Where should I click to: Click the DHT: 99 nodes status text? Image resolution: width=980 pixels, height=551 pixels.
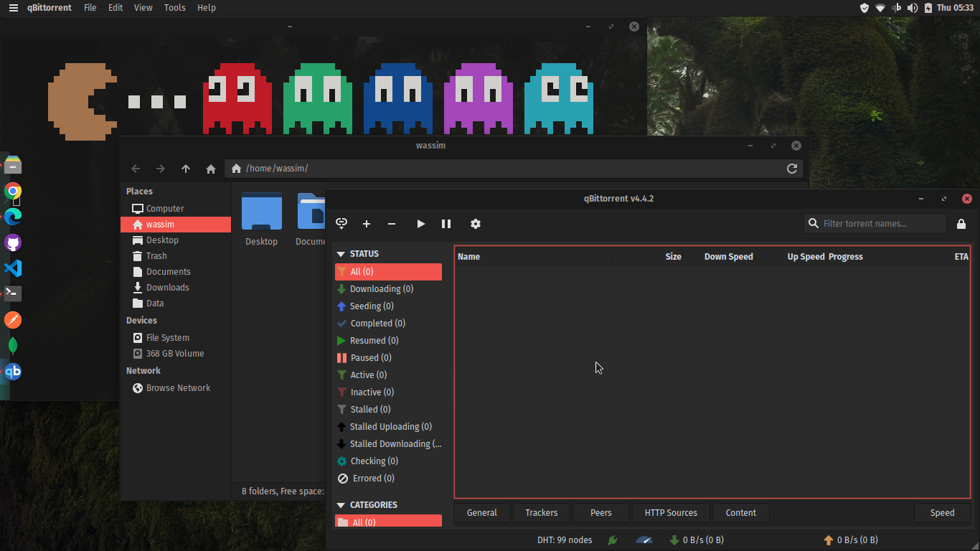(x=565, y=540)
